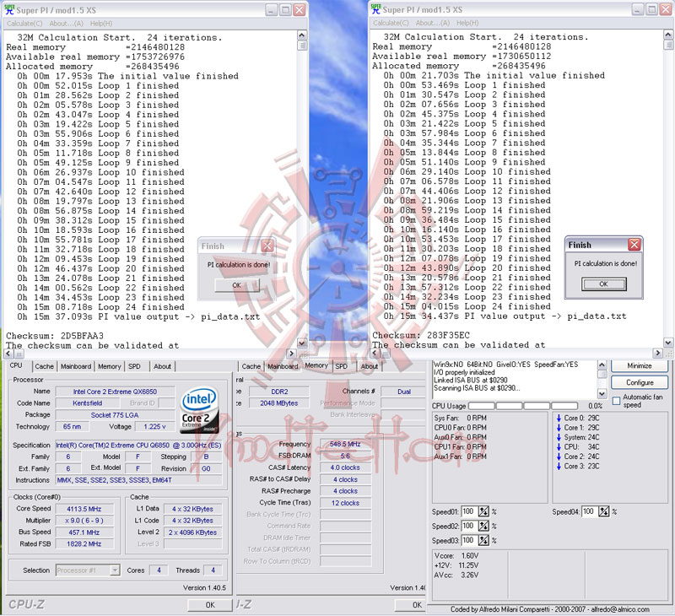Click Core 1 temperature arrow icon
The width and height of the screenshot is (675, 616).
[559, 428]
